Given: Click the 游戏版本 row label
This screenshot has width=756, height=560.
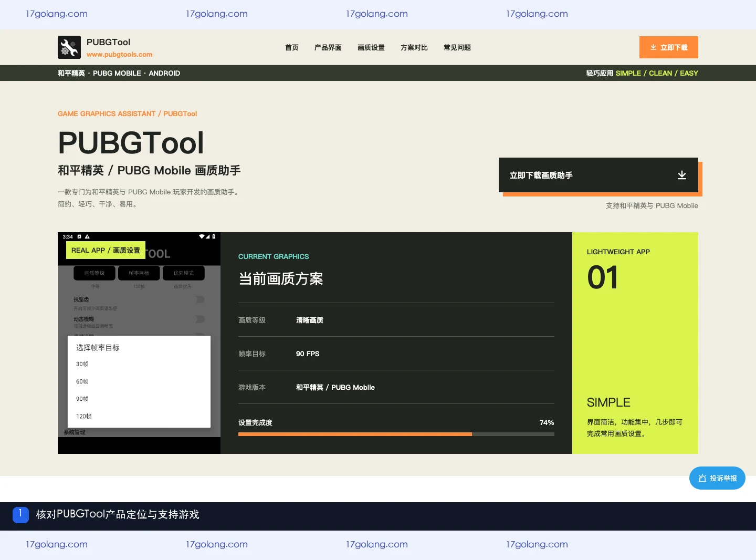Looking at the screenshot, I should (252, 387).
